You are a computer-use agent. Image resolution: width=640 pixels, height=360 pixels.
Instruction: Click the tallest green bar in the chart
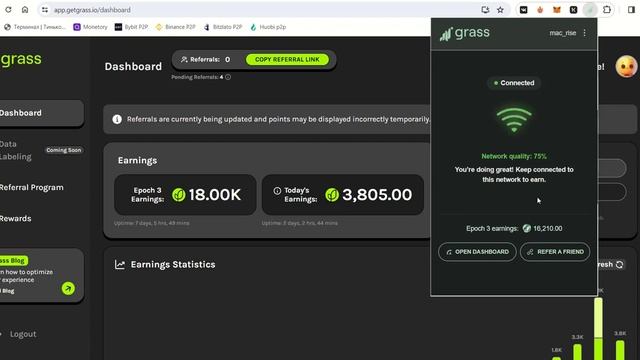click(x=598, y=329)
